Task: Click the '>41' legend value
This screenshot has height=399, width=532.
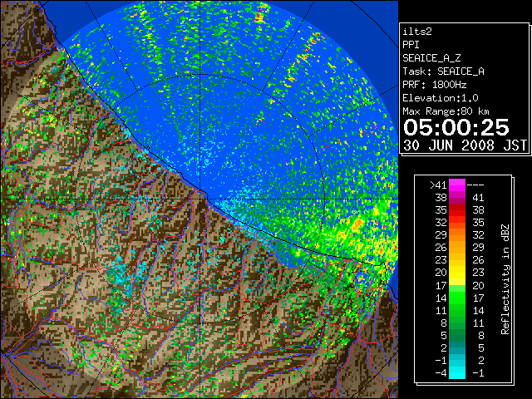Action: point(438,185)
